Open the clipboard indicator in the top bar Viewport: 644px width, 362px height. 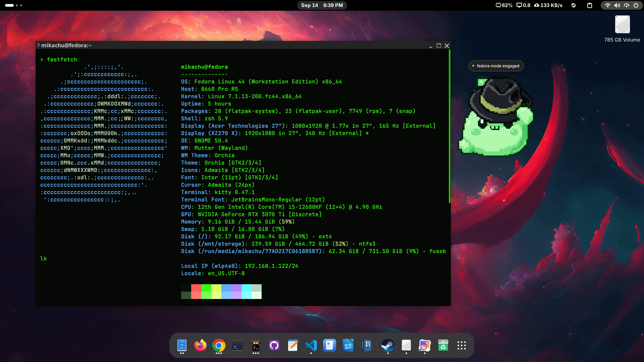[x=590, y=5]
